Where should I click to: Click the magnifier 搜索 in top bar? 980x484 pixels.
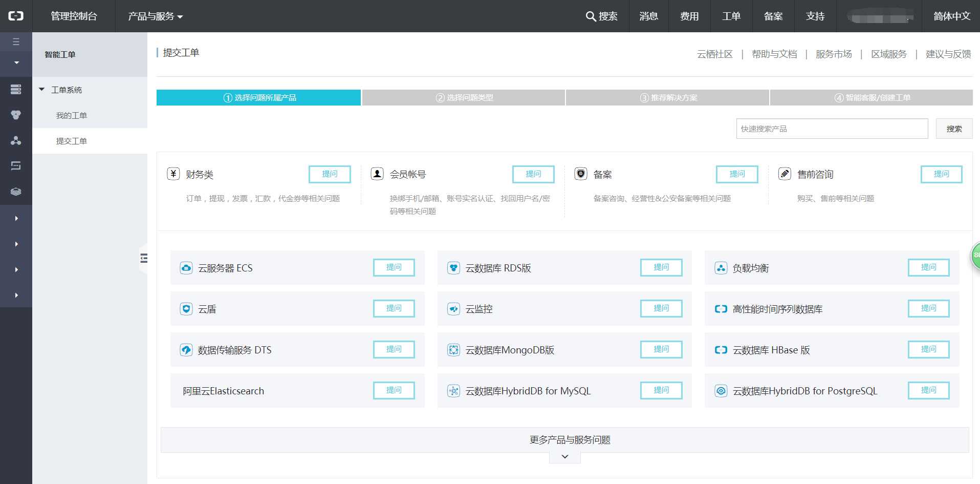click(601, 16)
